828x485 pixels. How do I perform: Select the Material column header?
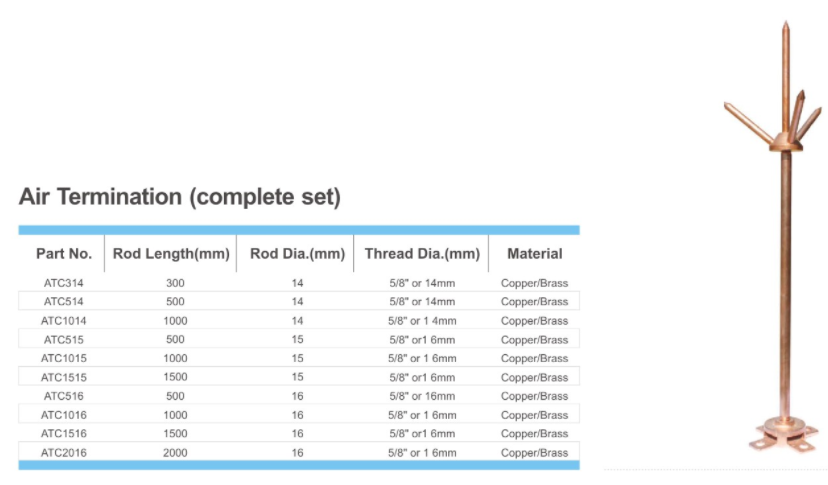point(534,254)
